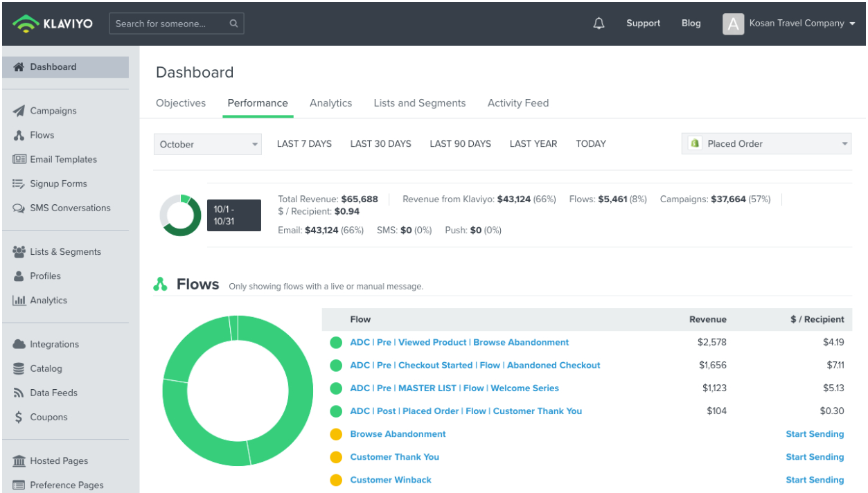Screen dimensions: 868x493
Task: Click the Flows sidebar icon
Action: [x=19, y=135]
